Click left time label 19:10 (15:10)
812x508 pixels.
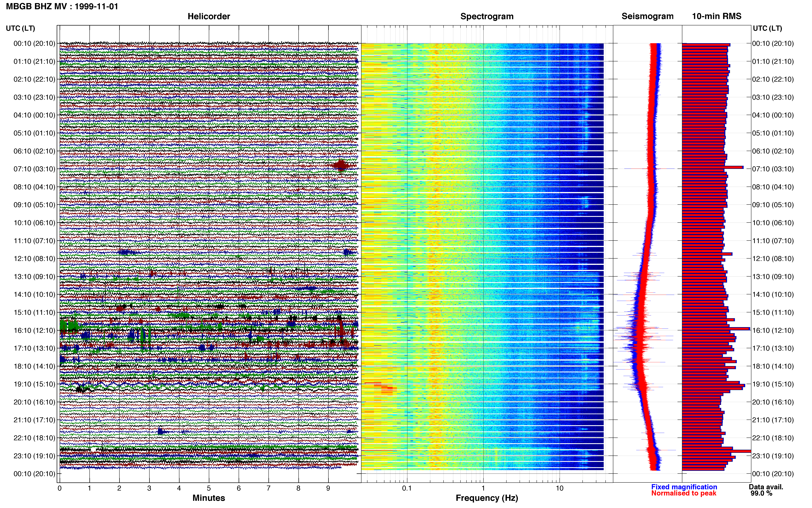(34, 384)
